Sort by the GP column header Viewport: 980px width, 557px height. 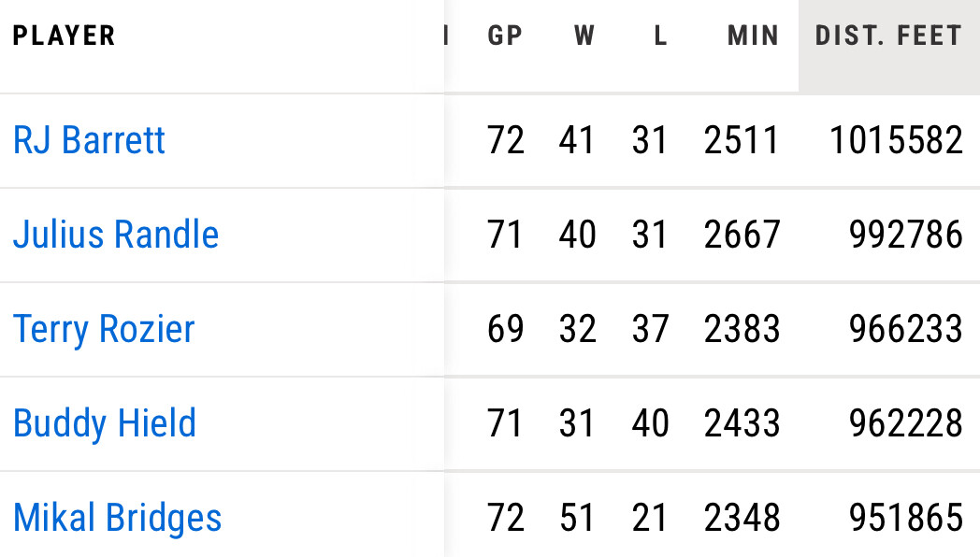[x=505, y=36]
